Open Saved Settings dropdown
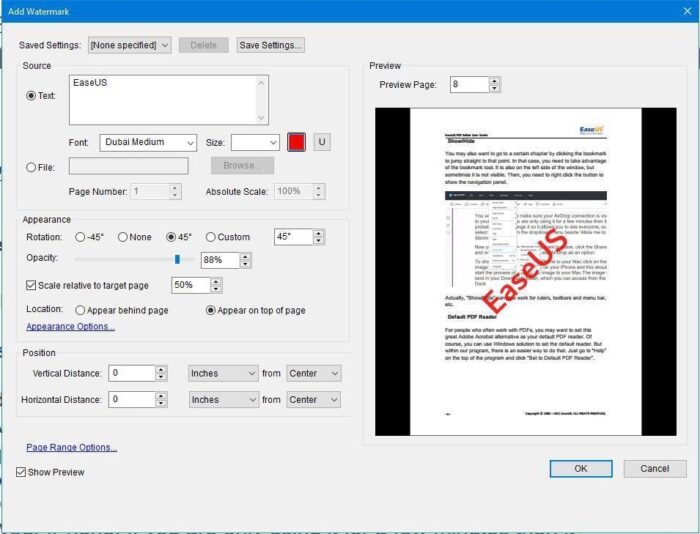This screenshot has height=534, width=700. coord(129,45)
